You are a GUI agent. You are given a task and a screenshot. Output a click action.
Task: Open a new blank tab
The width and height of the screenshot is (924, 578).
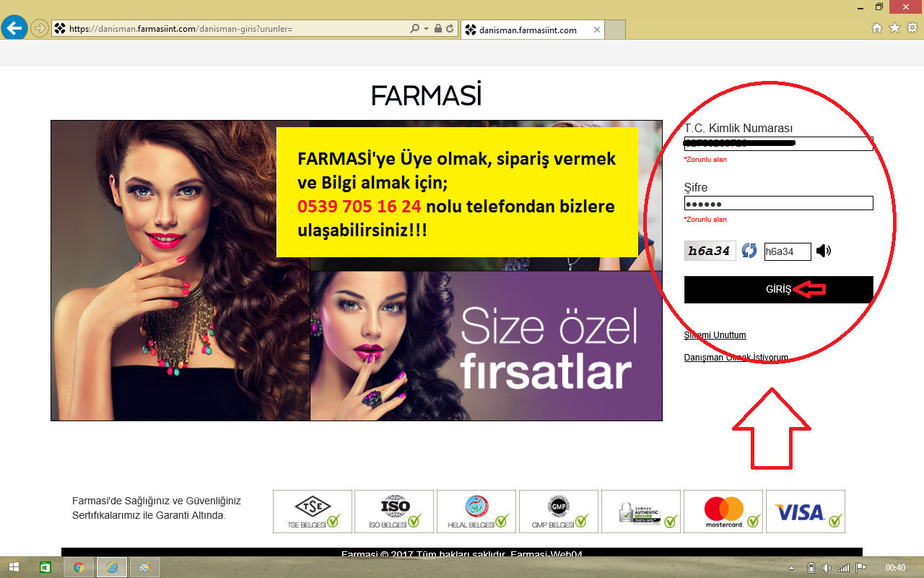click(x=614, y=30)
